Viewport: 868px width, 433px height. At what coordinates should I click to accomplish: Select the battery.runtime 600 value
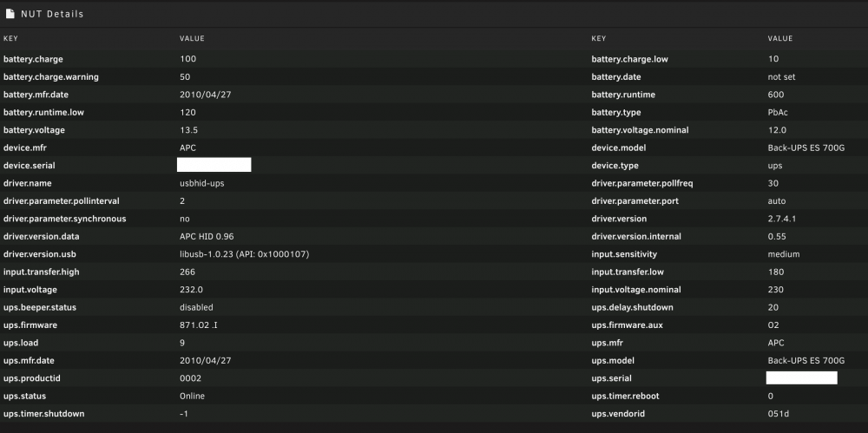(x=775, y=95)
